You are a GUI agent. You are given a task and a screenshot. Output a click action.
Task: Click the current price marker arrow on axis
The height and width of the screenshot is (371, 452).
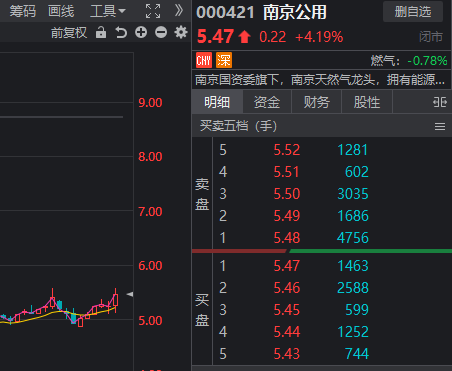pos(130,294)
